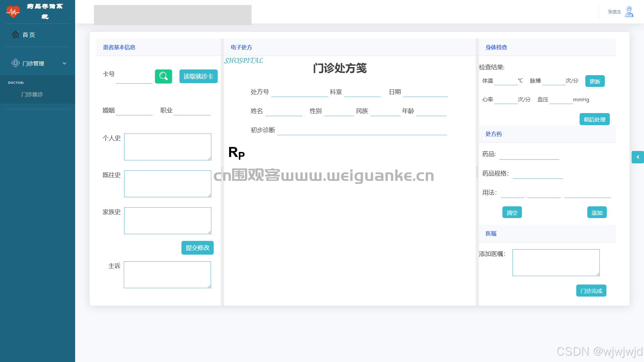644x362 pixels.
Task: Expand the right side panel arrow
Action: [x=638, y=157]
